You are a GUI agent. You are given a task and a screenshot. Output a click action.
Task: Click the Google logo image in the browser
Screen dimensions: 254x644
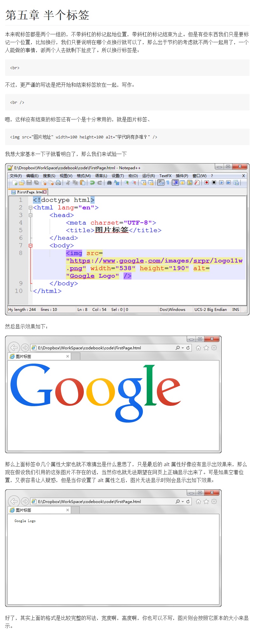[x=96, y=393]
